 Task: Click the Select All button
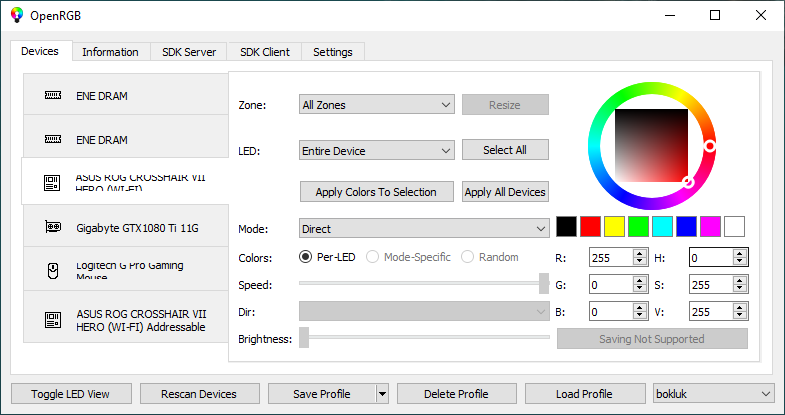click(x=505, y=150)
